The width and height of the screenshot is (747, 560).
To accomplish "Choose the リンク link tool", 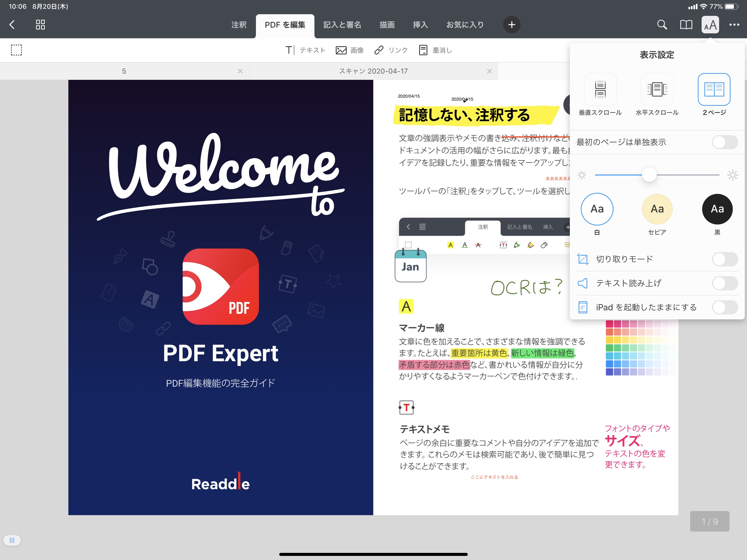I will [391, 50].
